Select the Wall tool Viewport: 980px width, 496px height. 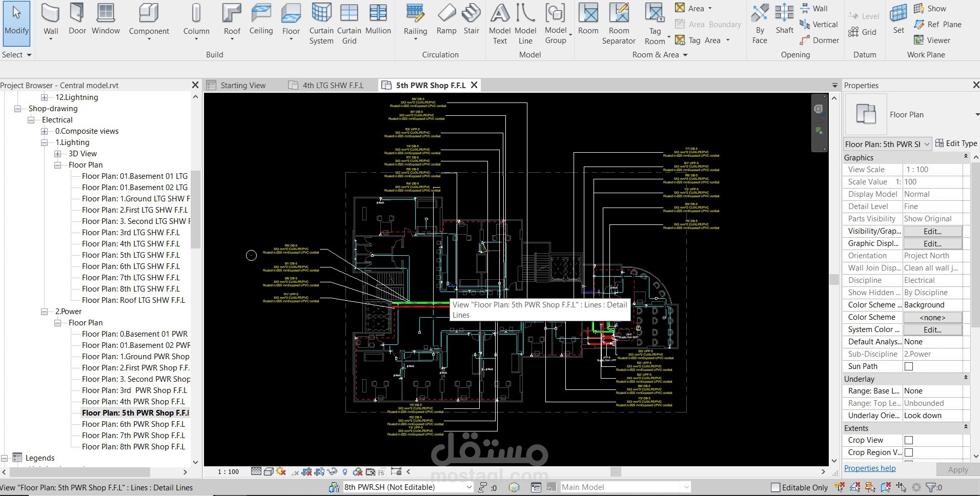[51, 20]
